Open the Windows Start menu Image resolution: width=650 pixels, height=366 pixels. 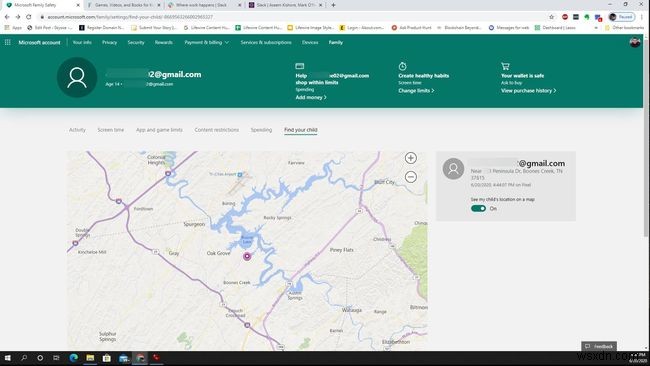coord(7,358)
